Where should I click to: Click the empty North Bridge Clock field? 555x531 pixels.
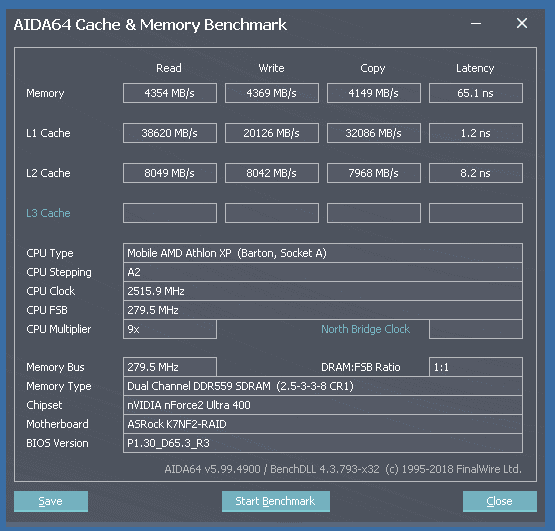pyautogui.click(x=476, y=329)
